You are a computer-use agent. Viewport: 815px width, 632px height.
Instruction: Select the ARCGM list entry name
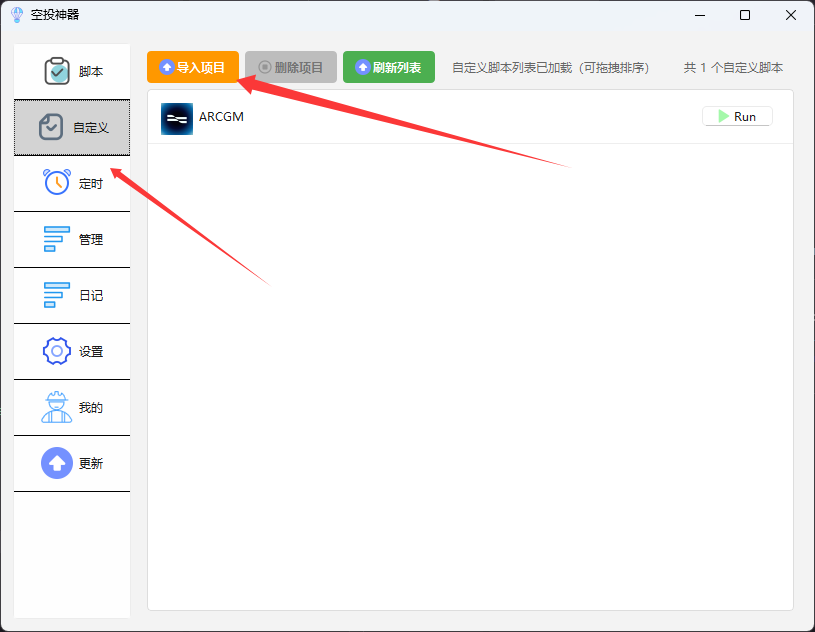pos(221,117)
